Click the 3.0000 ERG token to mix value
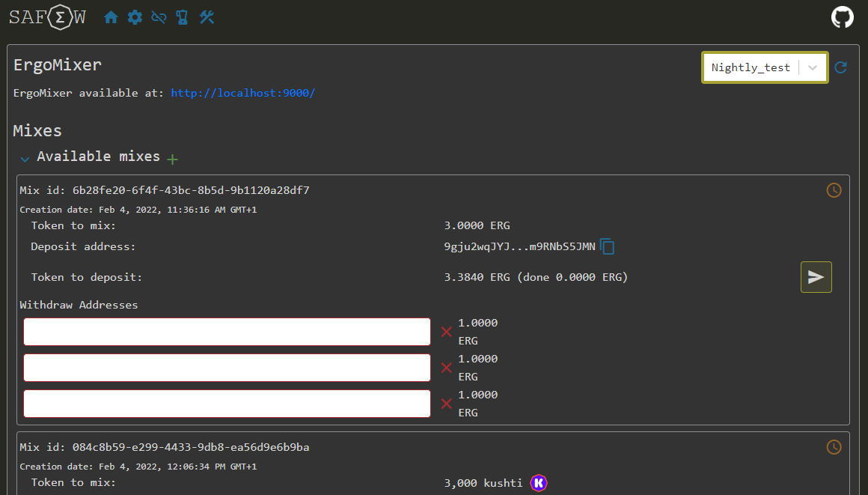The height and width of the screenshot is (495, 868). pyautogui.click(x=477, y=225)
